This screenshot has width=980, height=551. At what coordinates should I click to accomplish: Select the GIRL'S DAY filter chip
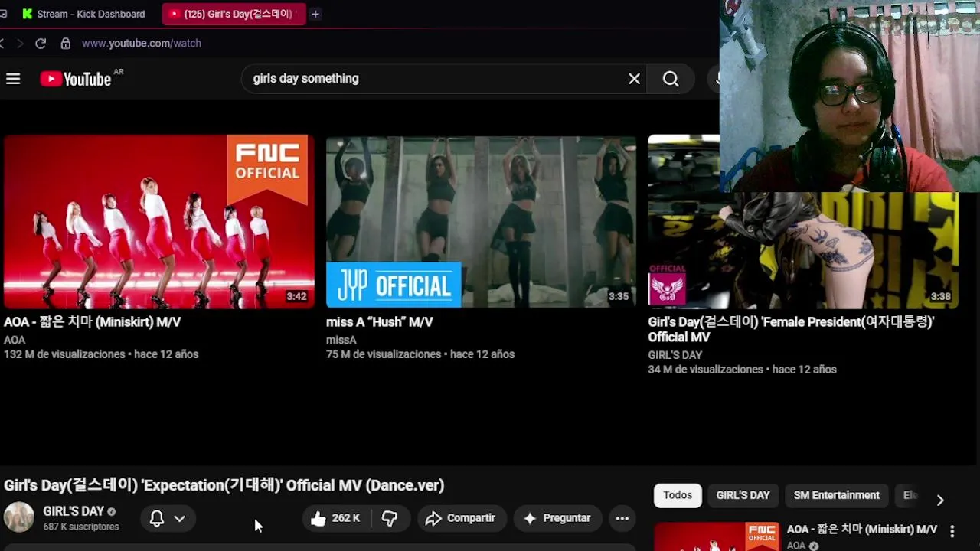tap(743, 495)
